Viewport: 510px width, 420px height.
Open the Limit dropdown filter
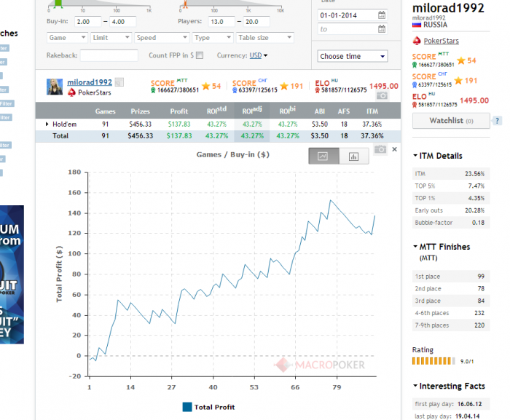pos(111,38)
